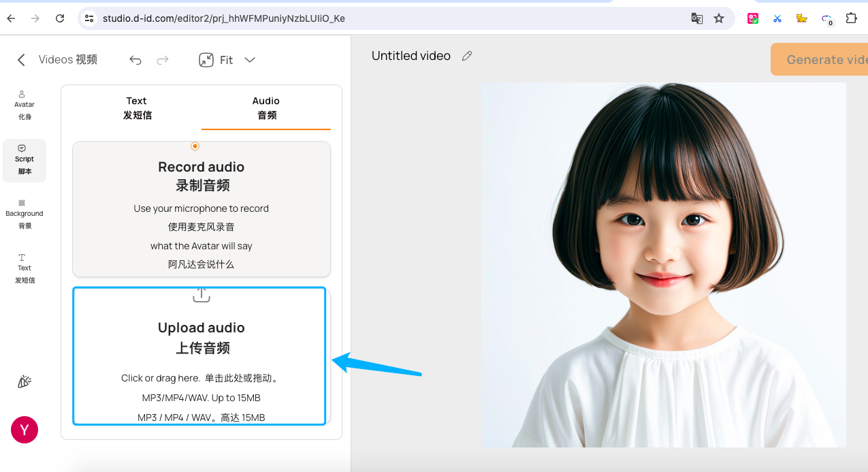Screen dimensions: 868x472
Task: Click the Fit zoom icon
Action: coord(206,60)
